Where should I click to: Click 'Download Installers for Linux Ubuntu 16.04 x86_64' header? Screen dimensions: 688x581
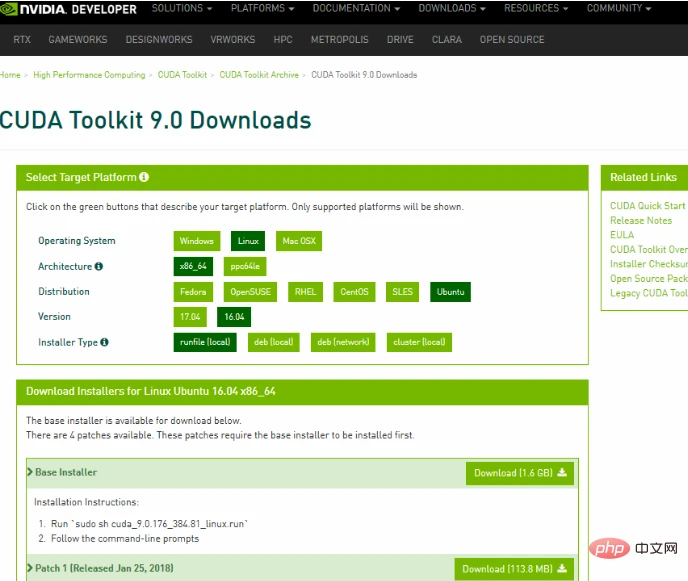coord(150,391)
